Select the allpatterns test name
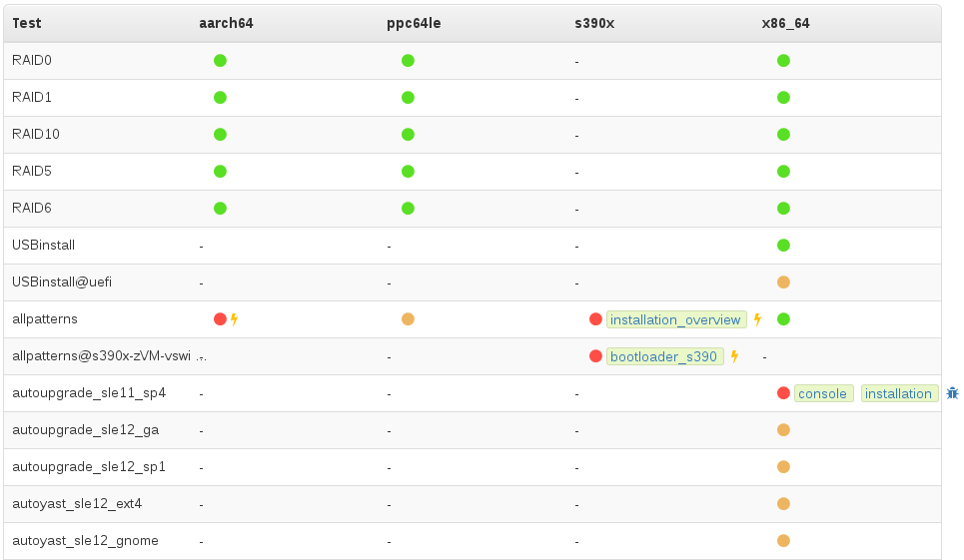This screenshot has width=964, height=560. coord(45,318)
